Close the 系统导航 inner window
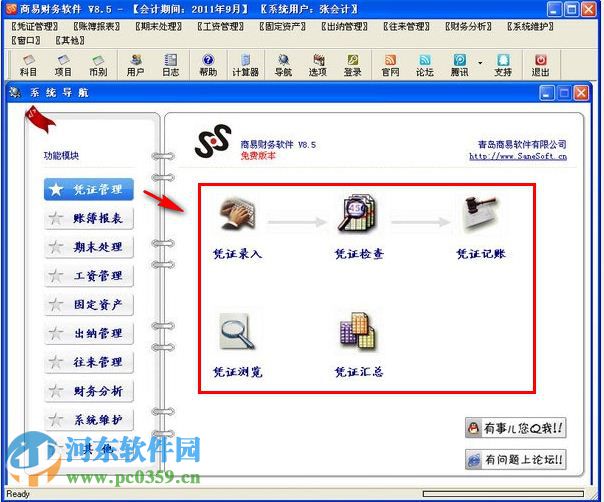This screenshot has height=502, width=604. click(581, 93)
